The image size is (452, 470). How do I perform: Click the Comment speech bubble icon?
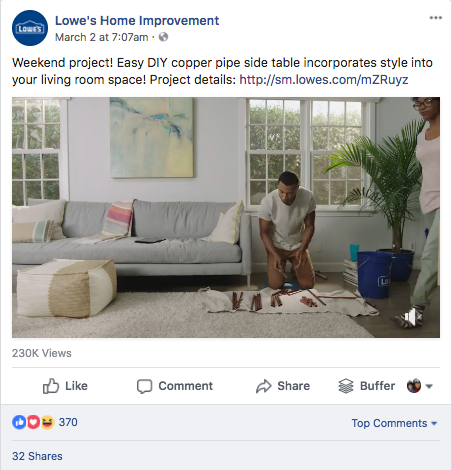click(x=144, y=386)
